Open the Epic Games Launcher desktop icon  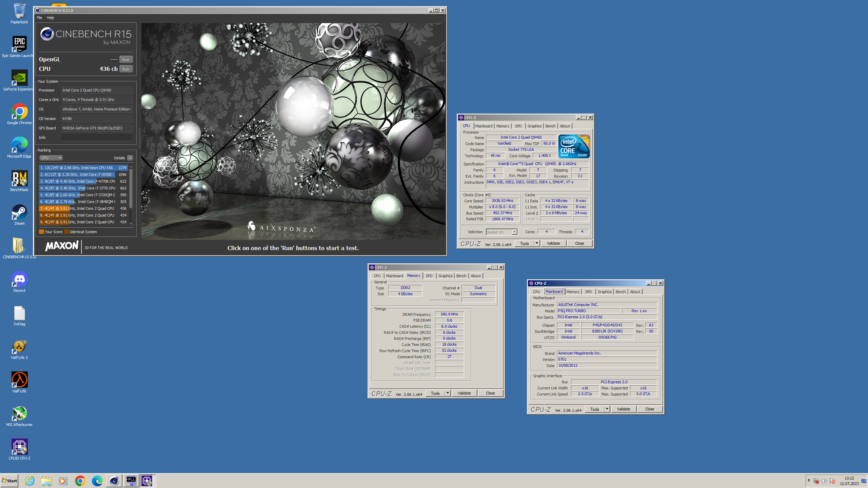19,47
